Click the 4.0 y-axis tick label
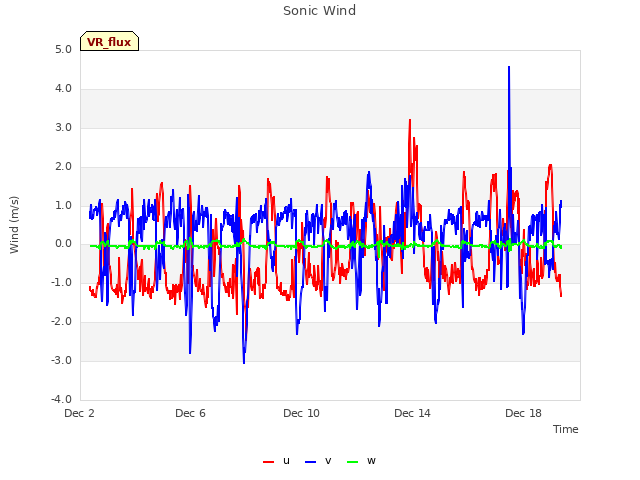This screenshot has height=480, width=640. tap(63, 89)
